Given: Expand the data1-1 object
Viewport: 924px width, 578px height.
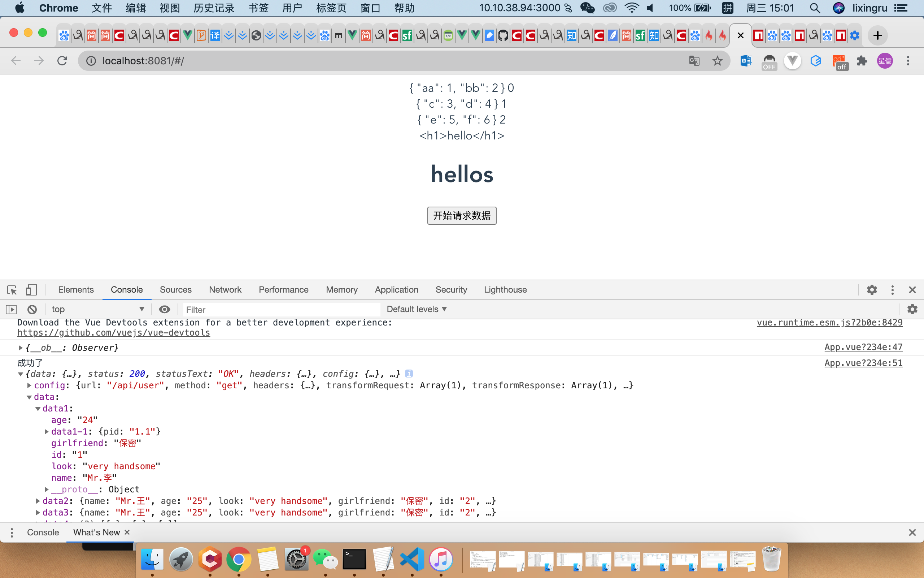Looking at the screenshot, I should 47,432.
